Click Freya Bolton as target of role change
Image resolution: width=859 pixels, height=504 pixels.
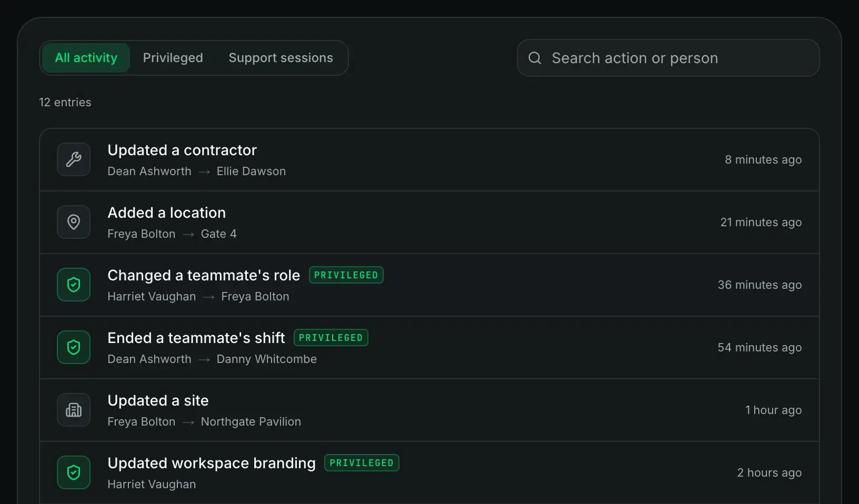pyautogui.click(x=255, y=297)
